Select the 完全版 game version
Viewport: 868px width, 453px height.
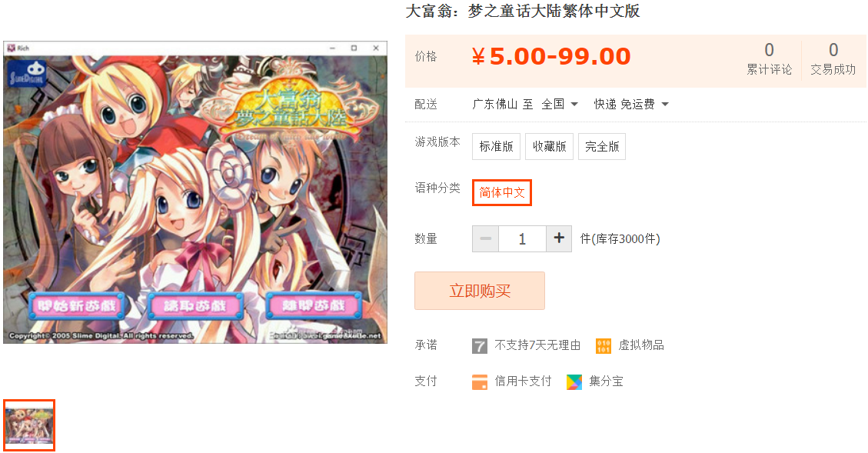click(602, 146)
